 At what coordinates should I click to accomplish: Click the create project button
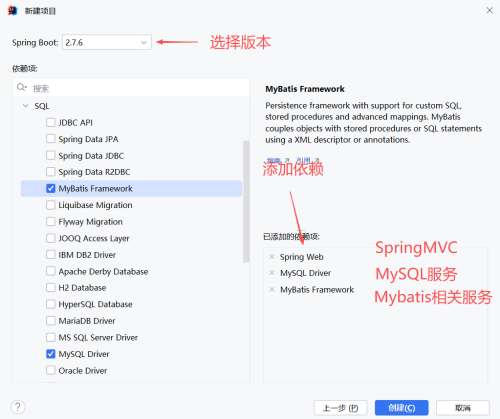tap(401, 408)
